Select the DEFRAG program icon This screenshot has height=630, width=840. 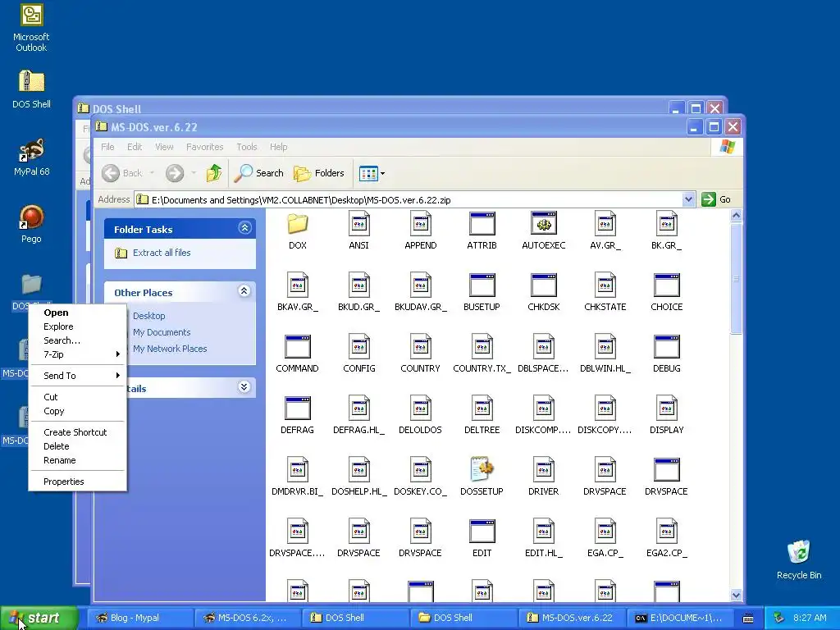click(x=297, y=409)
